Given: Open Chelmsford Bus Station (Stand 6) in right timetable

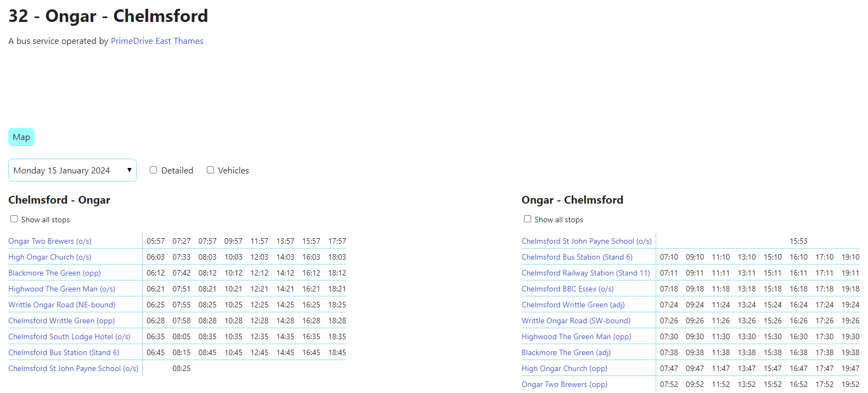Looking at the screenshot, I should pos(577,257).
